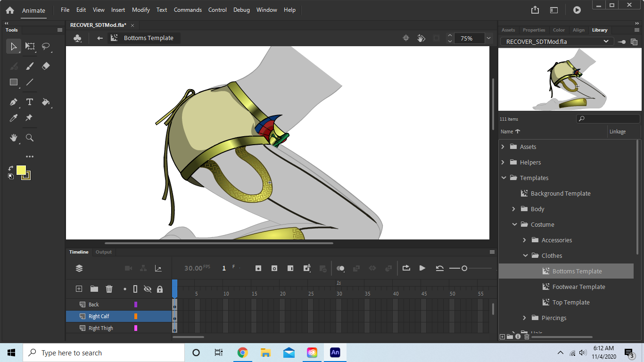Open the Modify menu
This screenshot has width=644, height=362.
(140, 9)
